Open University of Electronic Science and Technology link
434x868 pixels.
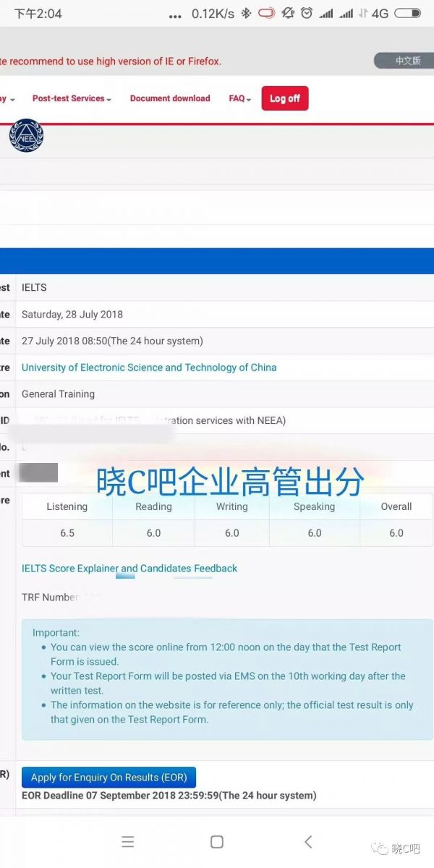coord(149,367)
